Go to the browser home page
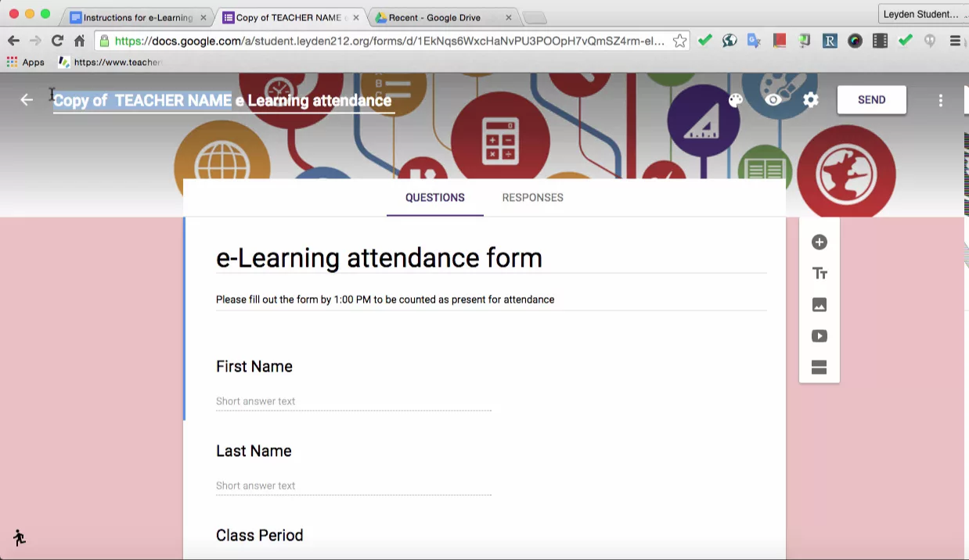Image resolution: width=969 pixels, height=560 pixels. [79, 41]
